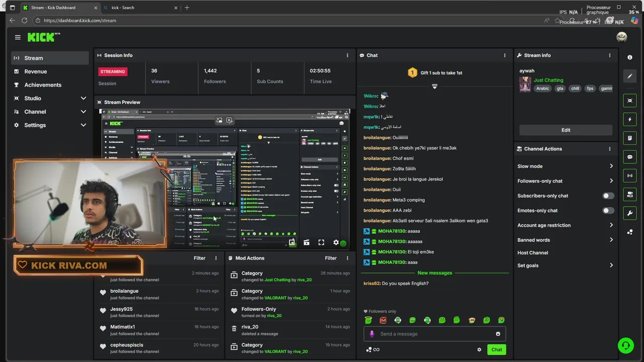Viewport: 644px width, 362px height.
Task: Click username kriss62 in chat
Action: point(371,284)
